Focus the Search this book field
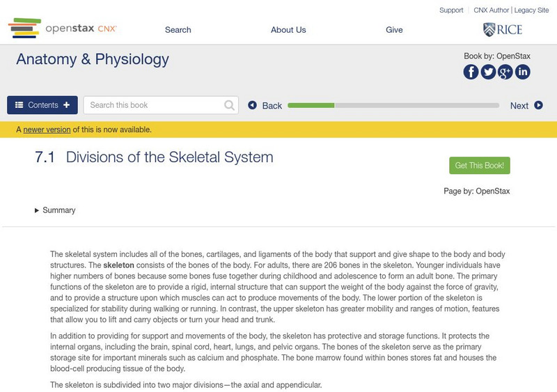Screen dimensions: 557x392 (x=155, y=105)
